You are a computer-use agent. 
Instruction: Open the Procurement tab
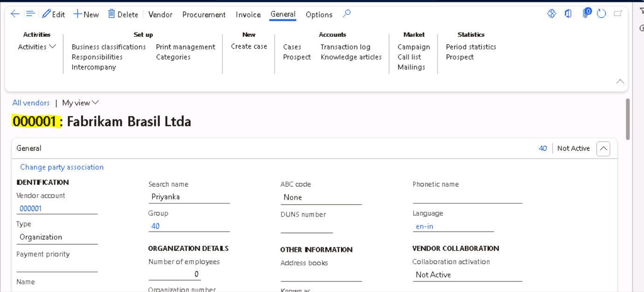click(x=204, y=14)
